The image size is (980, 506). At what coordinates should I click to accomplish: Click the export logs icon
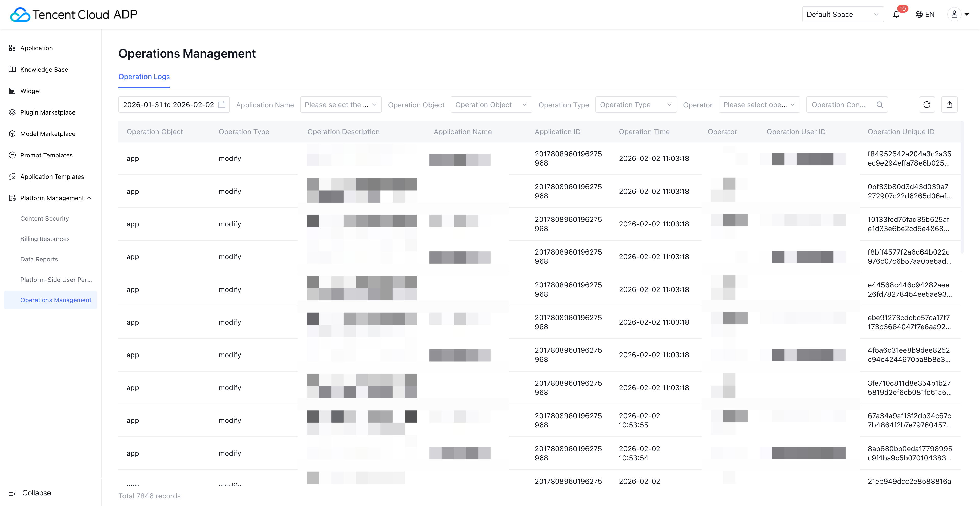(x=949, y=105)
